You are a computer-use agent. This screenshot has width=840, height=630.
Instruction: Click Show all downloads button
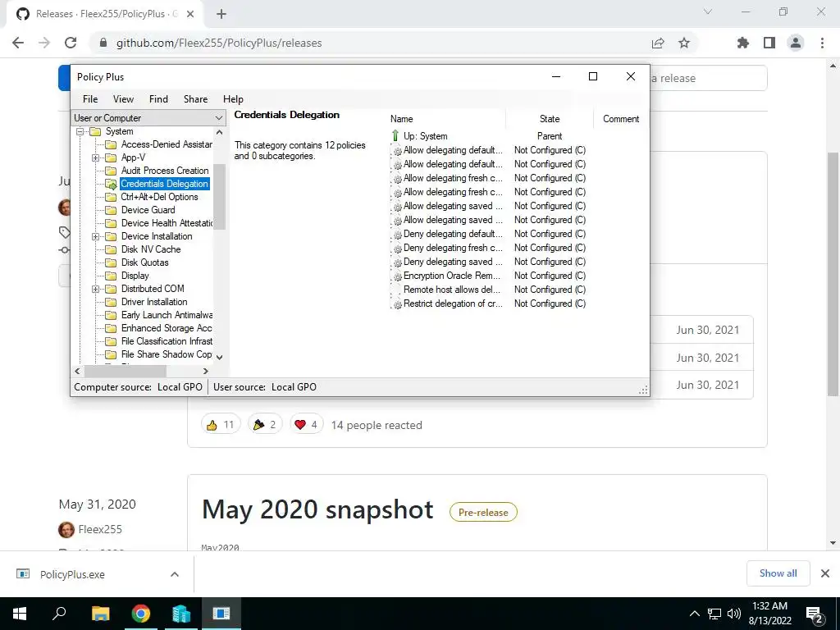tap(778, 573)
